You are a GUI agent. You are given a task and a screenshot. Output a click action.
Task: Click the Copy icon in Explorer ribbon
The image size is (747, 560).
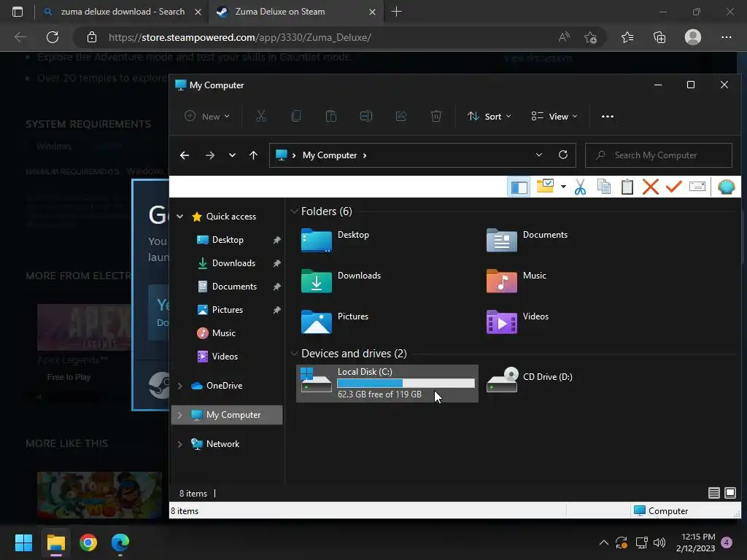(x=296, y=116)
